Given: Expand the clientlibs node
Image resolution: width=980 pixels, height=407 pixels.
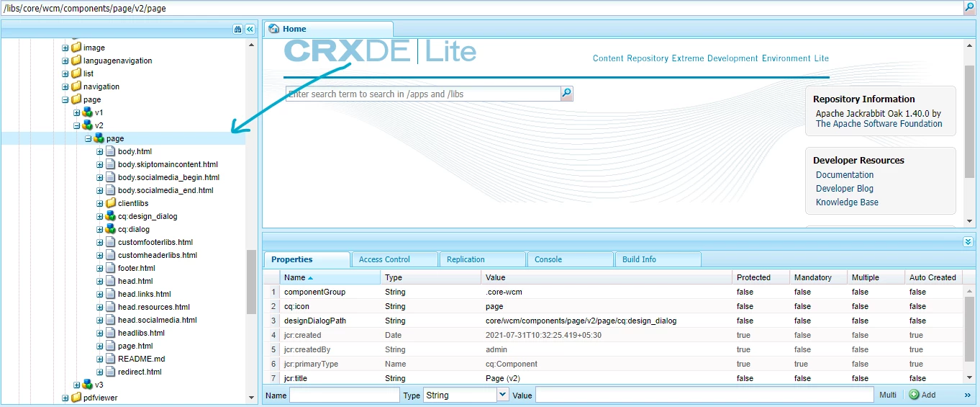Looking at the screenshot, I should coord(100,204).
